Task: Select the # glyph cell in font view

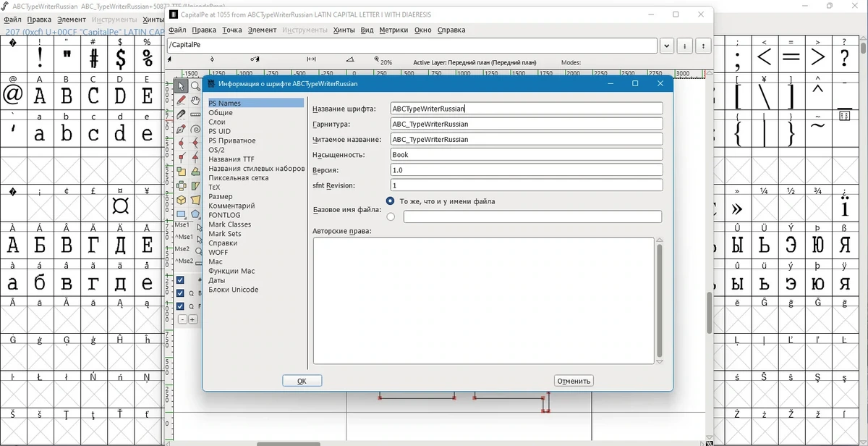Action: pos(94,54)
